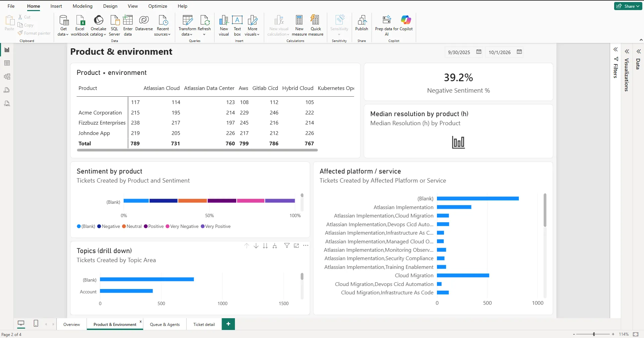
Task: Insert a New visual
Action: 224,26
